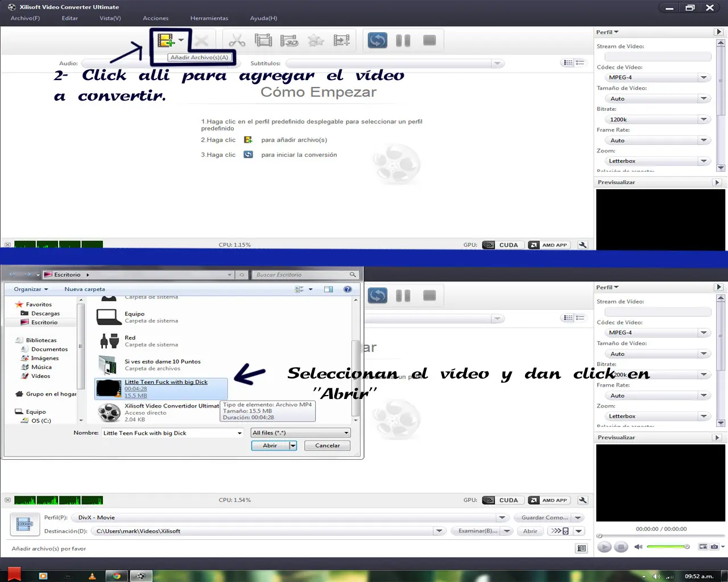Click the system tray volume icon

(x=657, y=576)
